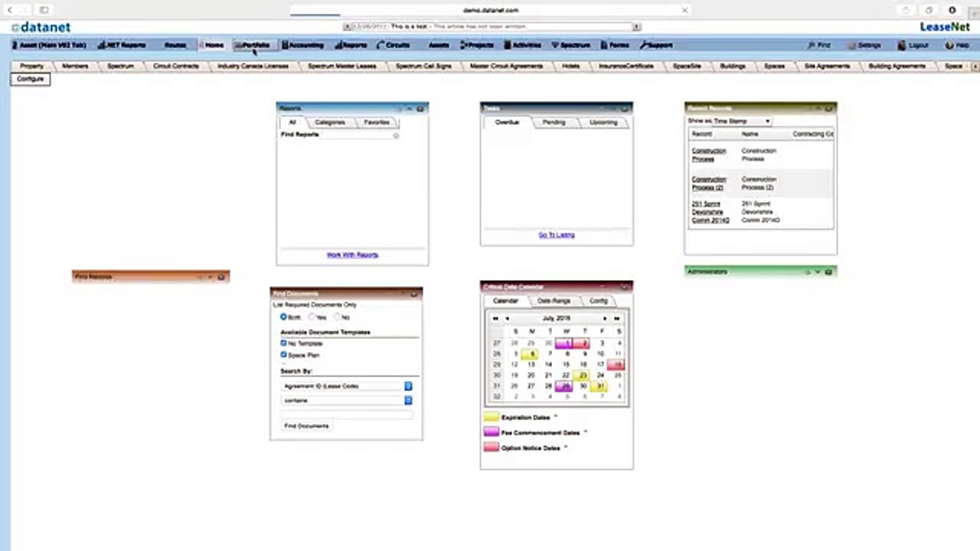Switch to the Industry Canada Licenses tab
980x551 pixels.
[x=253, y=66]
